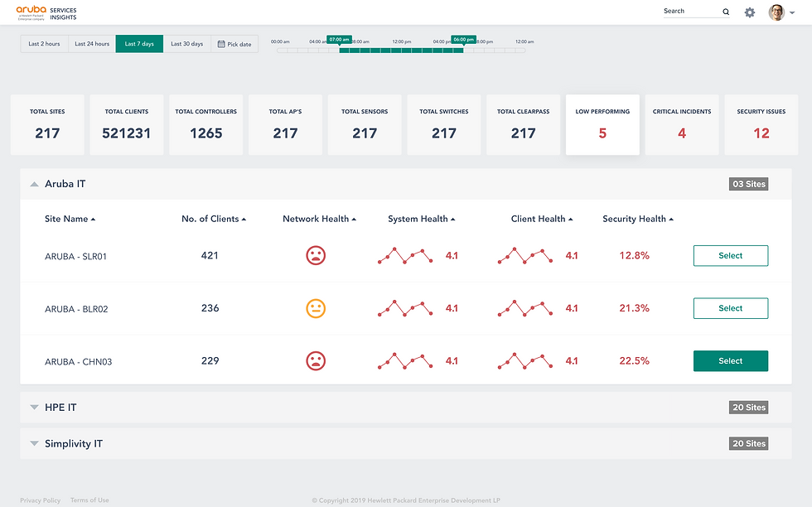Collapse the Aruba IT group

[x=34, y=184]
